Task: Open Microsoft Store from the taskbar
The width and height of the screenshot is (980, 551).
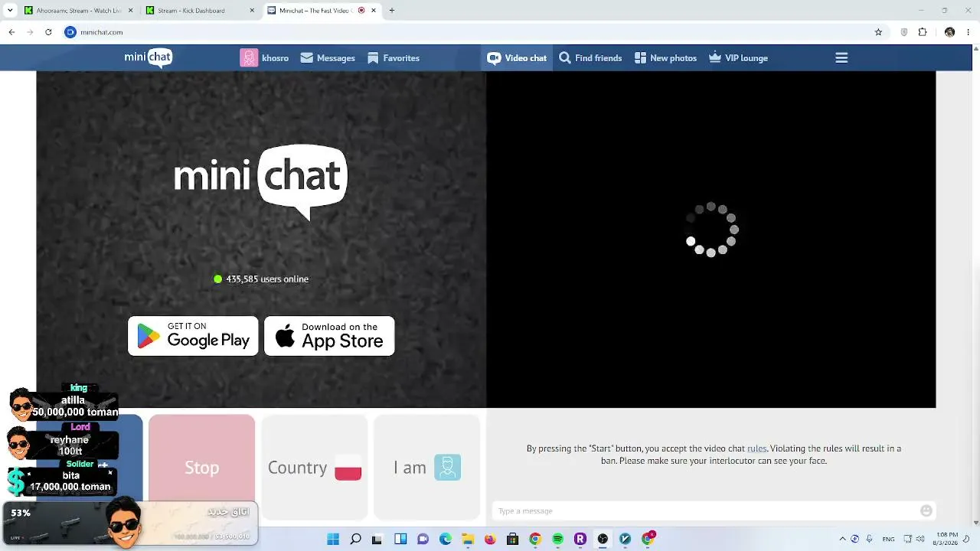Action: point(512,540)
